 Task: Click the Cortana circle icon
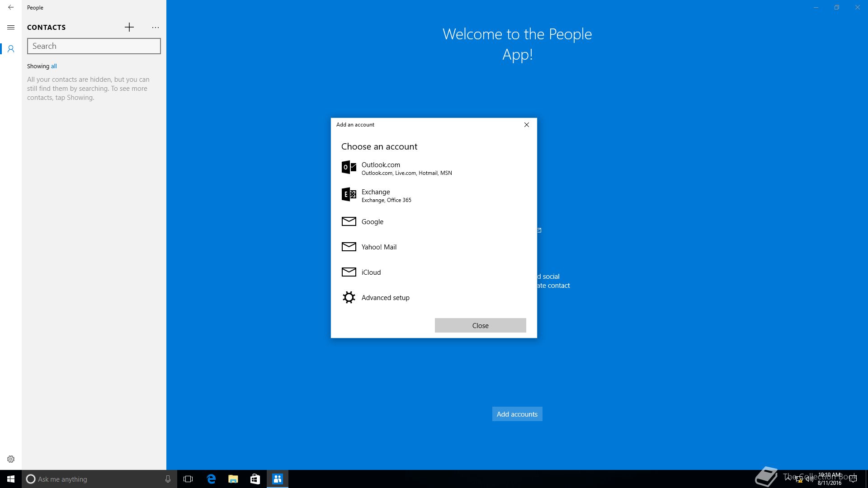click(30, 479)
